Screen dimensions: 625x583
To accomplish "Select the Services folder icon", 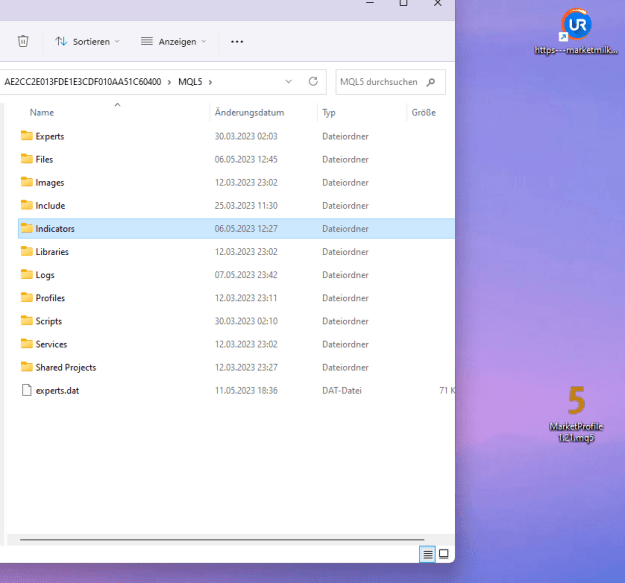I will click(27, 344).
